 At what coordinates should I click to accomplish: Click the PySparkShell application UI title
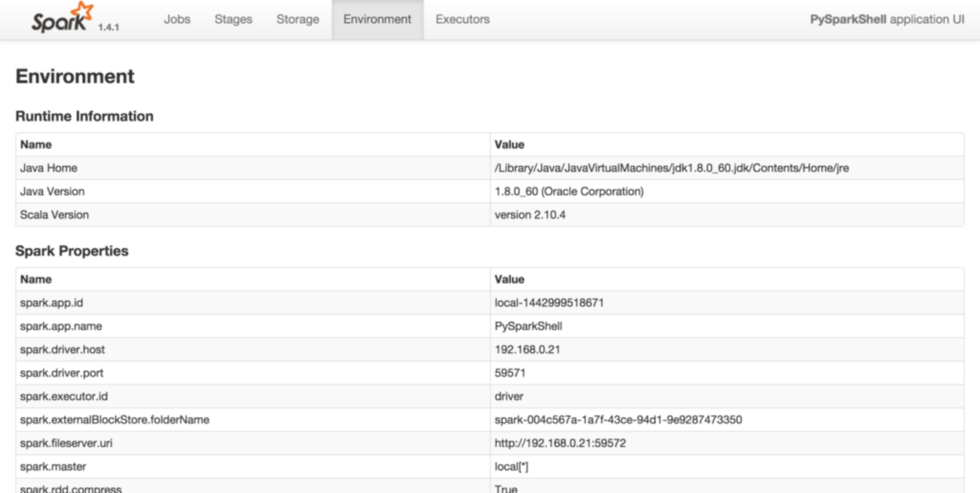887,20
